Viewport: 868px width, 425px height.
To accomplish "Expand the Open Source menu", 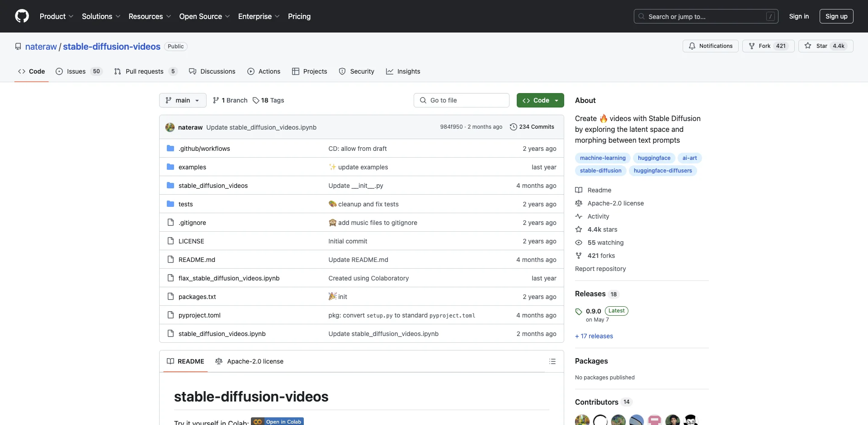I will (x=204, y=16).
